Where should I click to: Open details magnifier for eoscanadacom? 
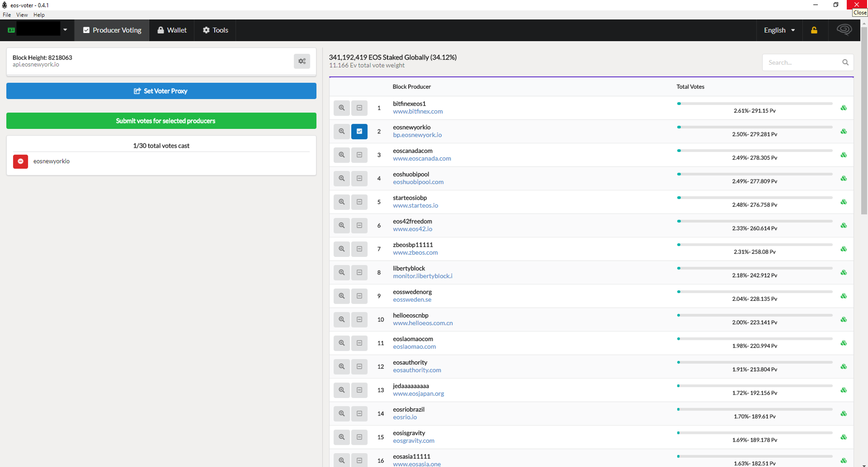(x=342, y=155)
